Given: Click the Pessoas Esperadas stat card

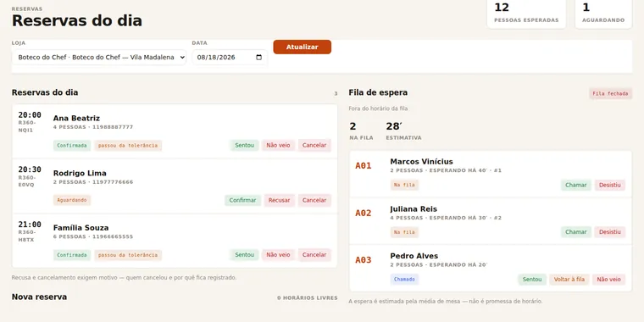Looking at the screenshot, I should (526, 14).
